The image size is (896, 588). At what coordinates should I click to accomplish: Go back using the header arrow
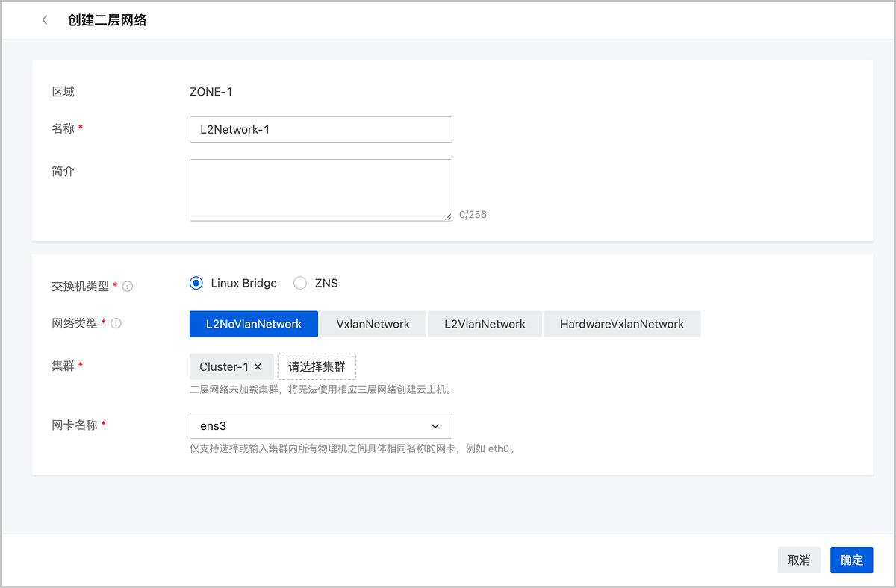point(45,20)
